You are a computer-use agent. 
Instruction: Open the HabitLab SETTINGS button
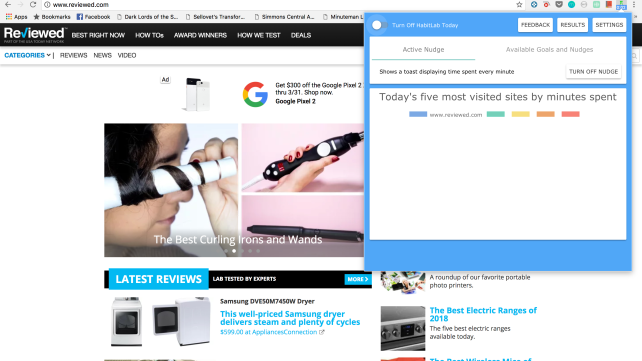pyautogui.click(x=609, y=25)
